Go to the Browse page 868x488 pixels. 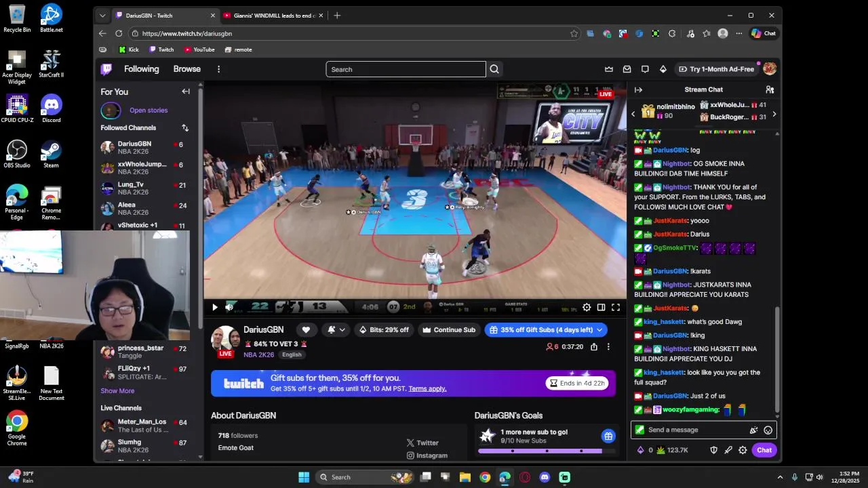(x=186, y=69)
